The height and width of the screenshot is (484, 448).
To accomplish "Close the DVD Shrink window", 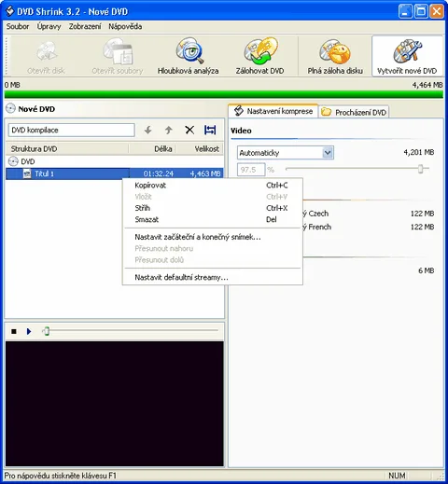I will [x=437, y=11].
